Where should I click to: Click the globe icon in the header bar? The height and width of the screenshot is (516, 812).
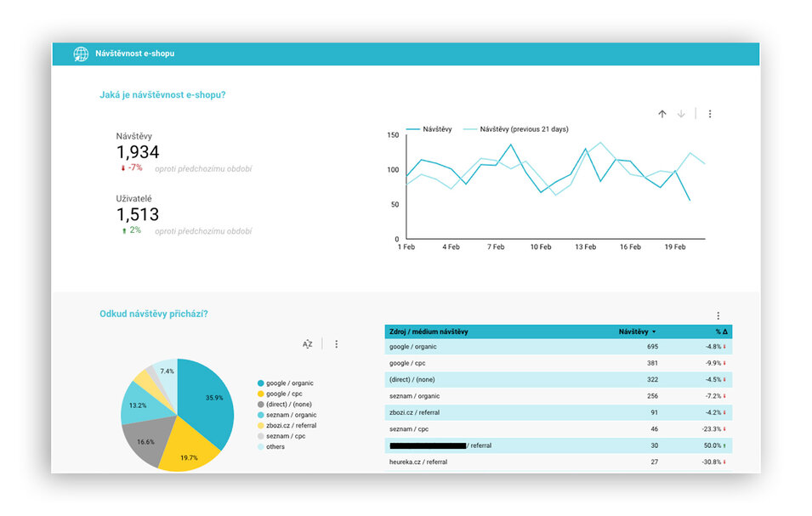[x=81, y=54]
